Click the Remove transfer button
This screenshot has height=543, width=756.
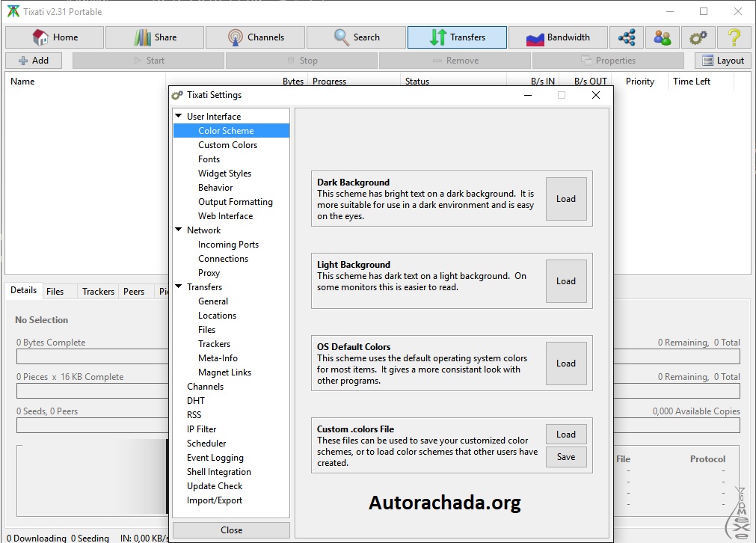455,61
